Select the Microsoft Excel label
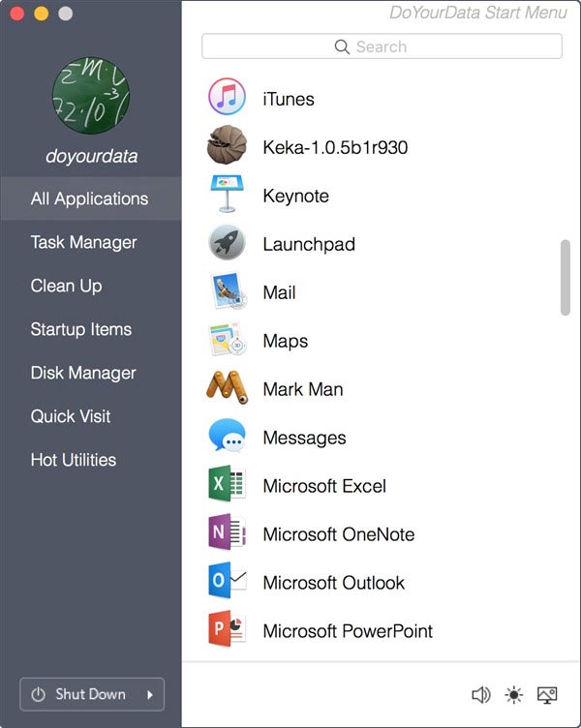 [x=324, y=486]
